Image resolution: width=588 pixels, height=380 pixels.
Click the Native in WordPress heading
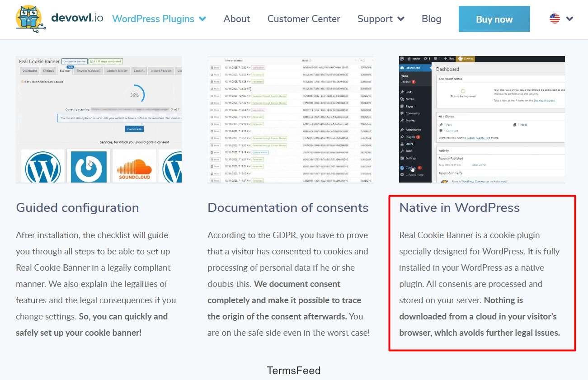(459, 208)
